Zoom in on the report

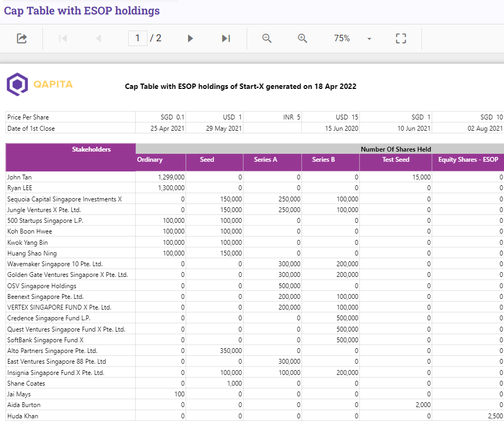(302, 39)
